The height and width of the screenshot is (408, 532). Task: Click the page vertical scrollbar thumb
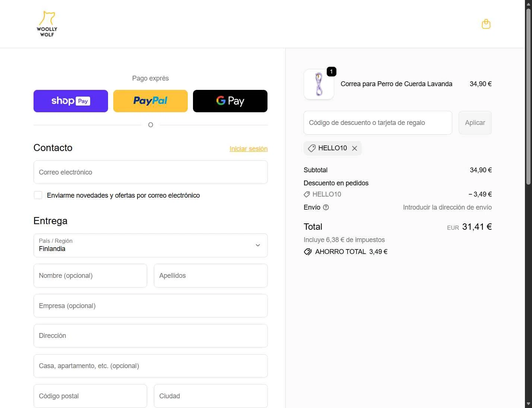pos(528,96)
